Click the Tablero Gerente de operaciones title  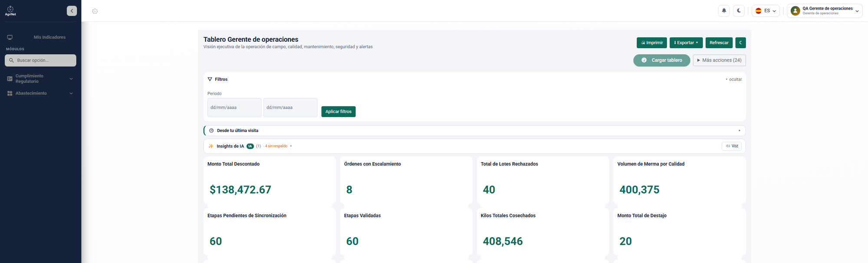tap(251, 40)
